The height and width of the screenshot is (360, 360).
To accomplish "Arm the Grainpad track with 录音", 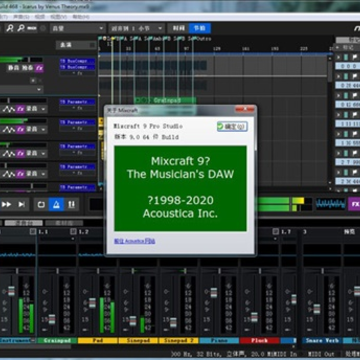I will coord(32,109).
